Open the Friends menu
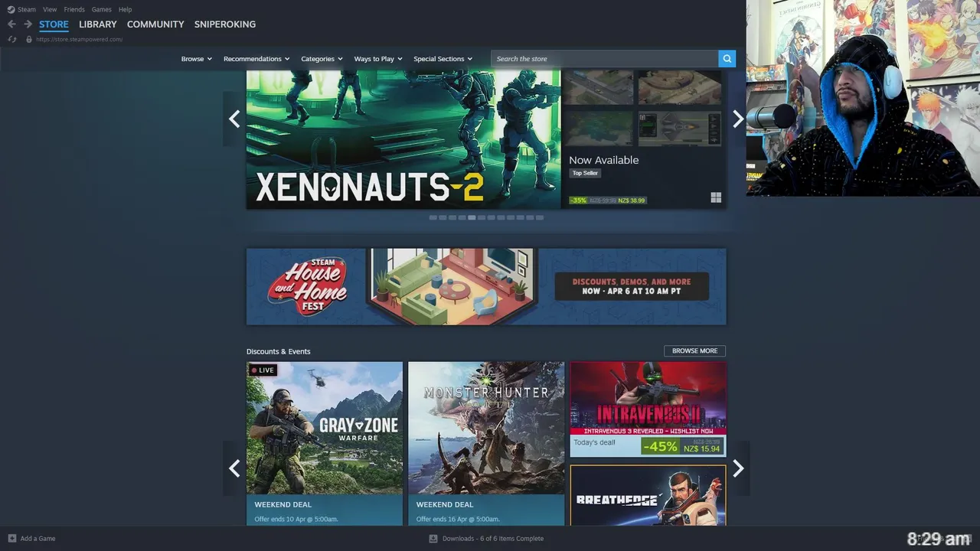980x551 pixels. tap(74, 9)
